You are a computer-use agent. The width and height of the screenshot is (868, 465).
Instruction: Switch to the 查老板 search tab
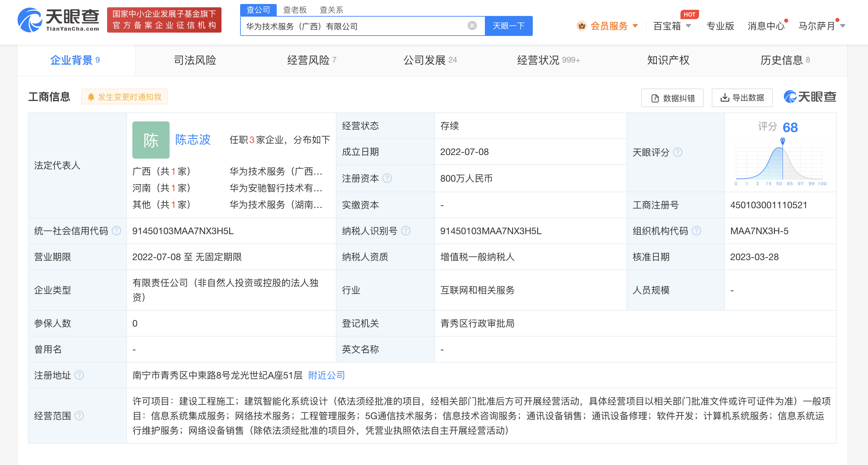[x=295, y=10]
